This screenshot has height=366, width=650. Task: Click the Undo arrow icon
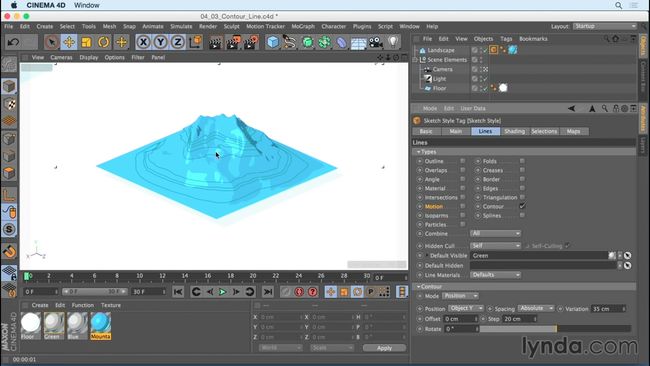click(x=14, y=42)
